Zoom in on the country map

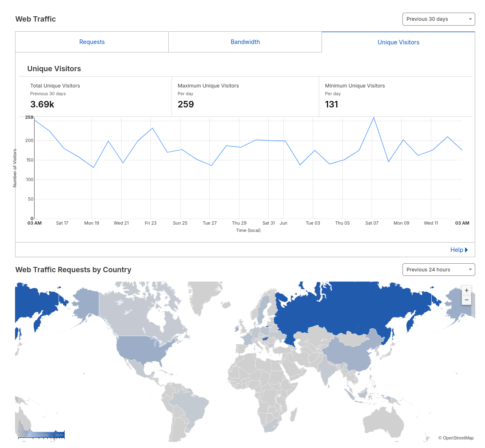(466, 290)
